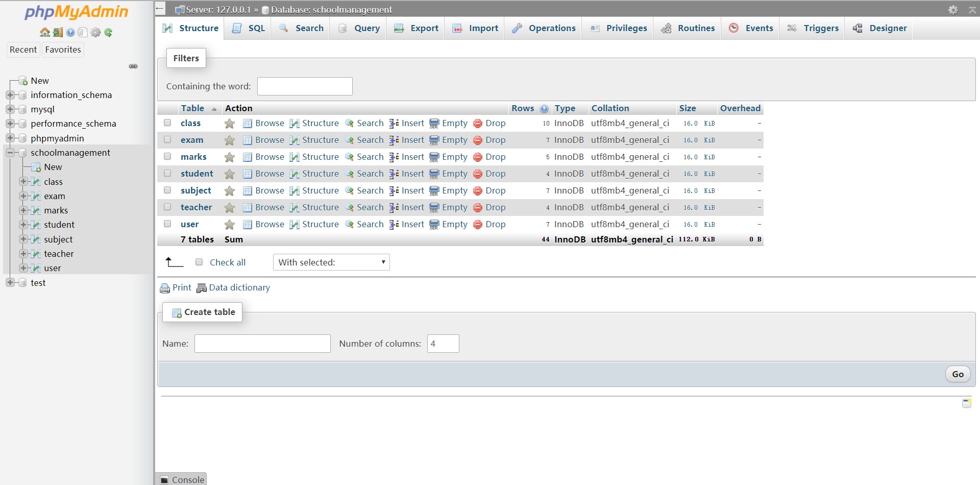This screenshot has height=485, width=980.
Task: Open page settings via the top-right gear icon
Action: [x=953, y=10]
